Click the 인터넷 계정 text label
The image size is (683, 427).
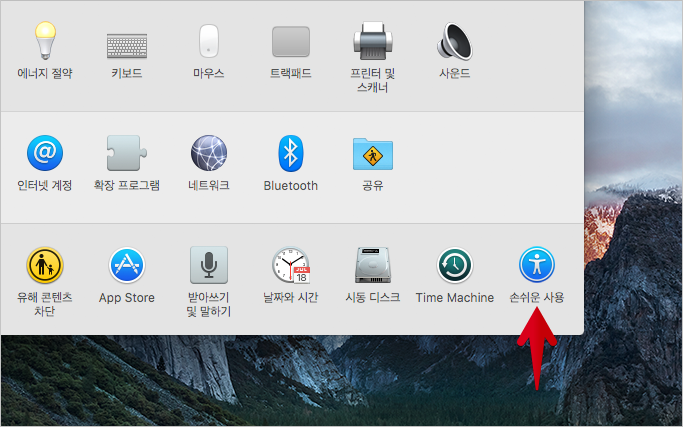point(45,186)
